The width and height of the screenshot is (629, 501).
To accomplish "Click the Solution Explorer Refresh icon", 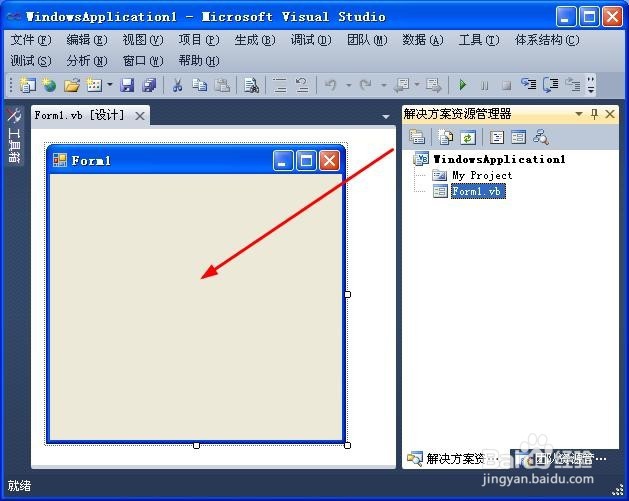I will coord(467,138).
